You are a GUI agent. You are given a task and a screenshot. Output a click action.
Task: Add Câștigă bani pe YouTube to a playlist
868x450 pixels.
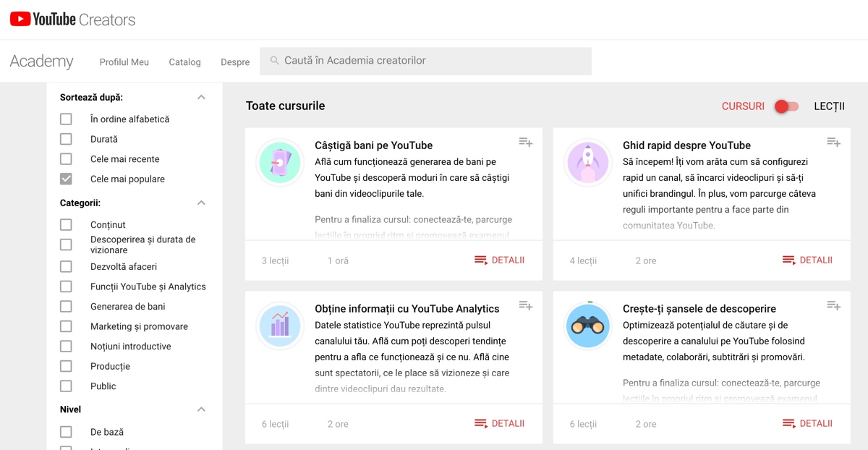[525, 143]
